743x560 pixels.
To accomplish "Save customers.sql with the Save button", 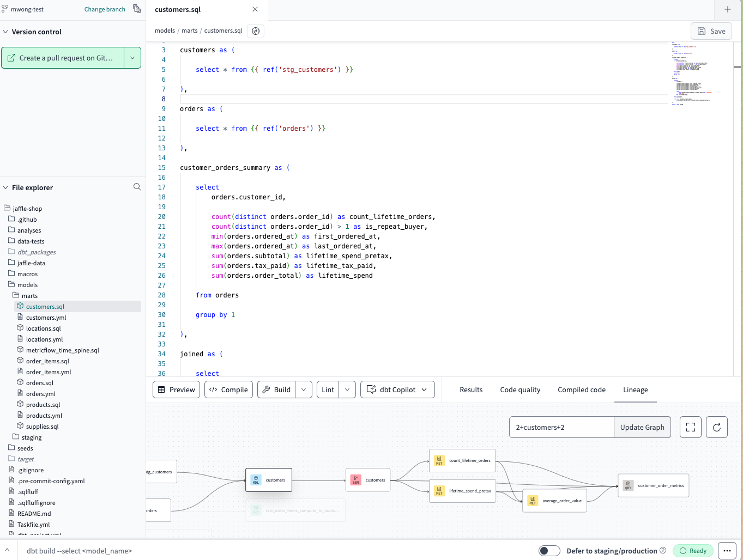I will (x=711, y=31).
